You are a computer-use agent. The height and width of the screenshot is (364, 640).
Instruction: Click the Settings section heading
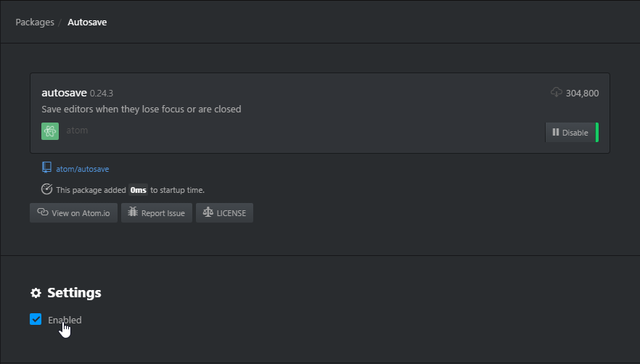(x=74, y=292)
